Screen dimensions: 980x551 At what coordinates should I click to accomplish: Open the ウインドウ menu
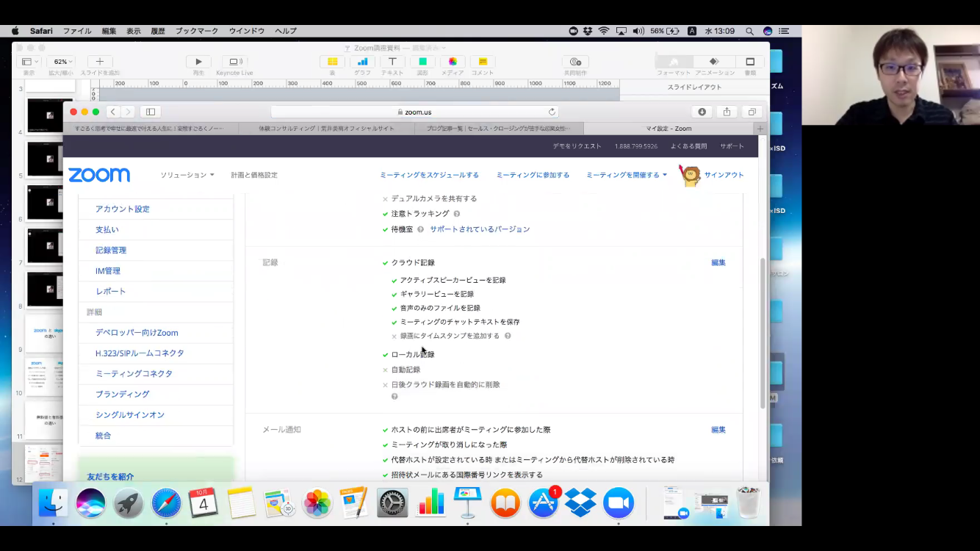click(x=247, y=31)
